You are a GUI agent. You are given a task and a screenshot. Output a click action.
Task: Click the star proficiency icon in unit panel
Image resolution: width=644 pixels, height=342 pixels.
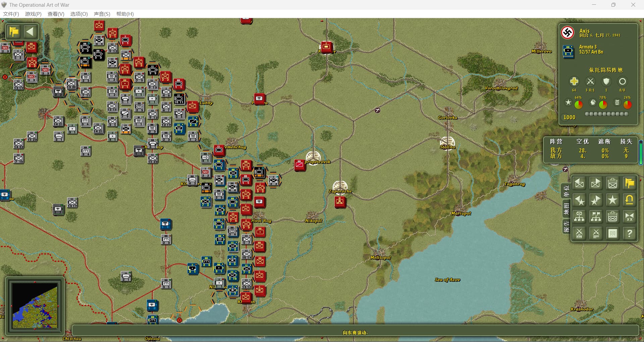click(568, 102)
